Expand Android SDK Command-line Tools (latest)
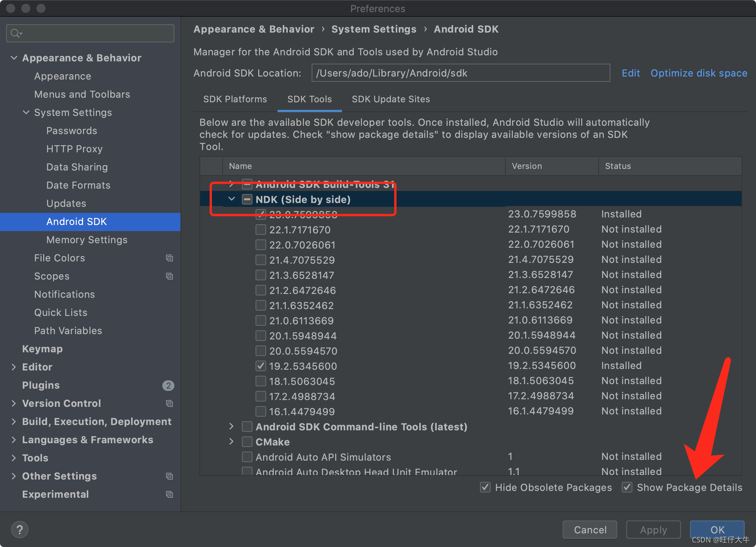The image size is (756, 547). 232,427
